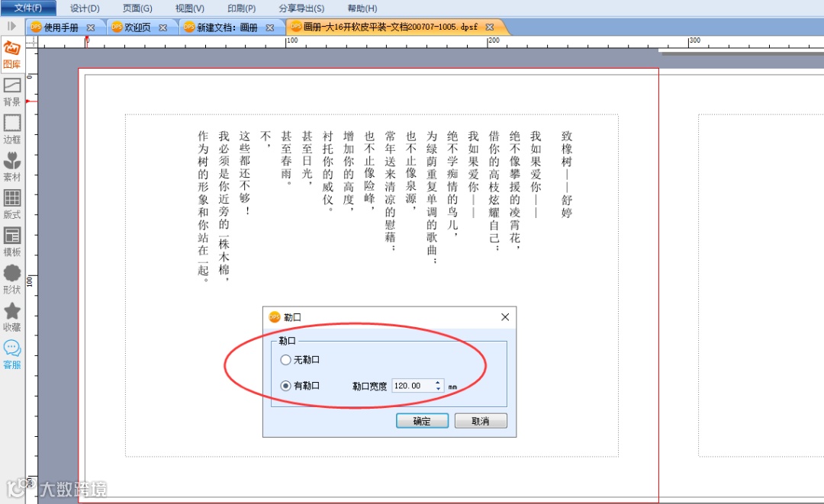The image size is (824, 504).
Task: Click the poem line 借你的高枝炫耀自己
Action: 494,191
